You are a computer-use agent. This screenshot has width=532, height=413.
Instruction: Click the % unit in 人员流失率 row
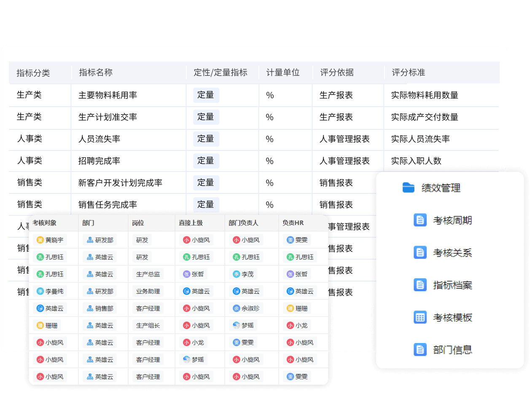coord(270,139)
